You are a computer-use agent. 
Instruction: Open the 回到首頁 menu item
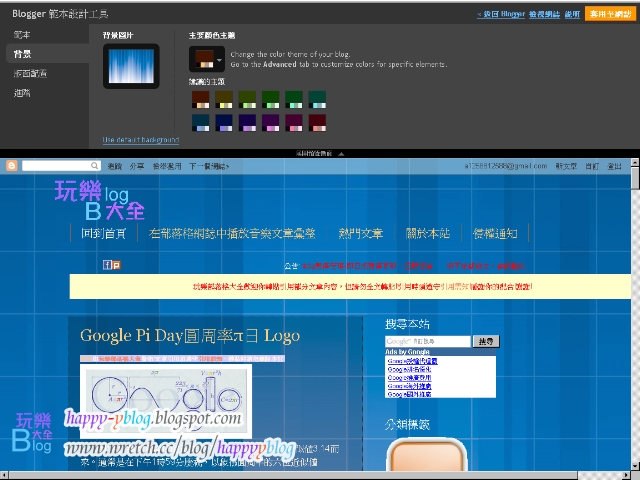[x=104, y=233]
